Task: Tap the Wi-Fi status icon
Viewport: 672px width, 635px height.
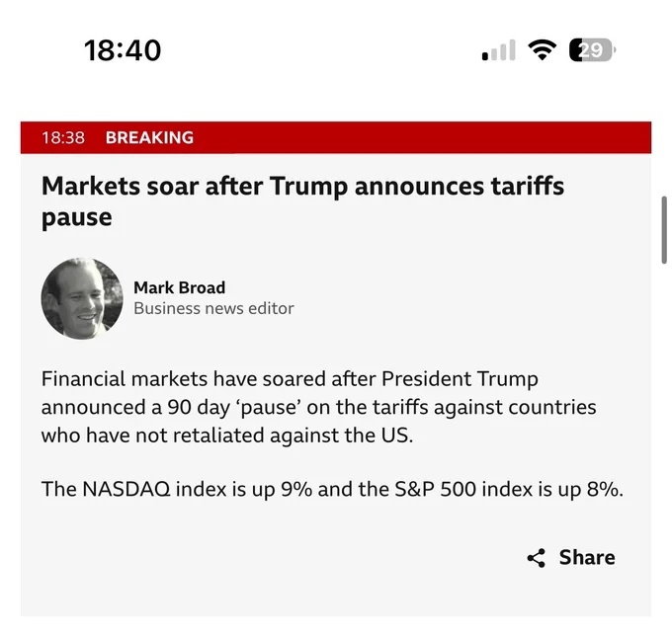Action: 543,50
